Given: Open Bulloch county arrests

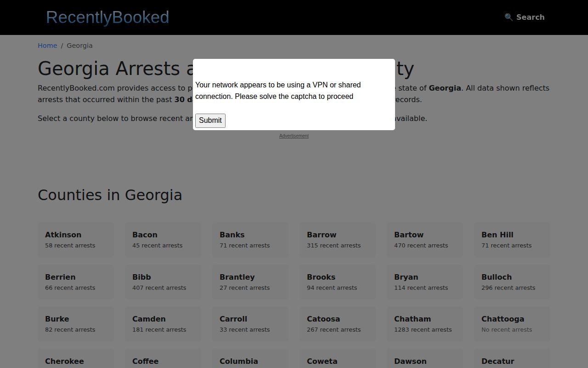Looking at the screenshot, I should [512, 282].
